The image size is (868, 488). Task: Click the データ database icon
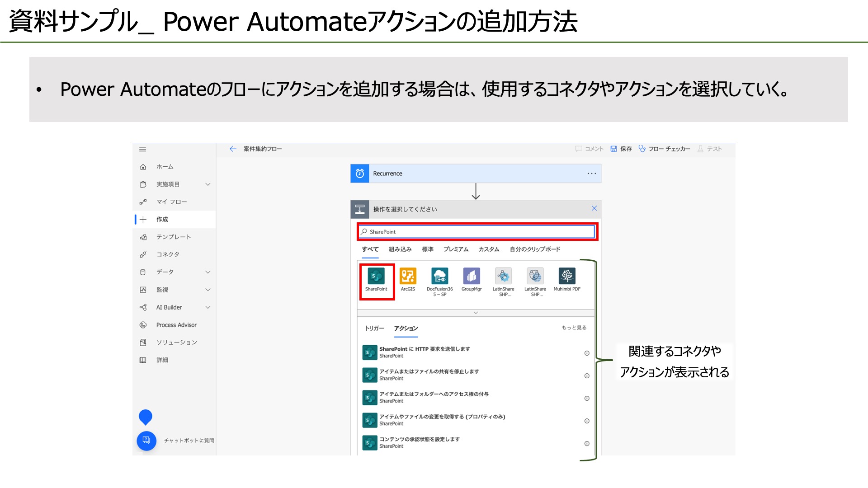[x=143, y=272]
